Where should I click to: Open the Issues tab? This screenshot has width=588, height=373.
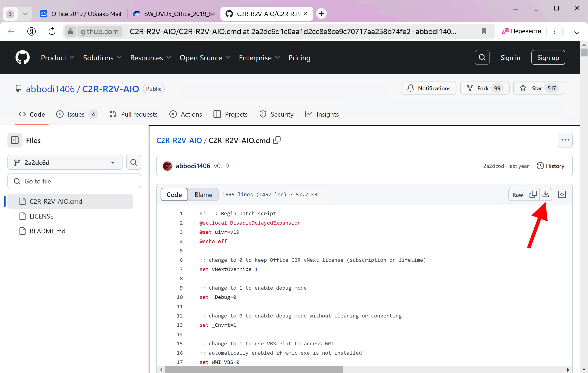point(77,114)
